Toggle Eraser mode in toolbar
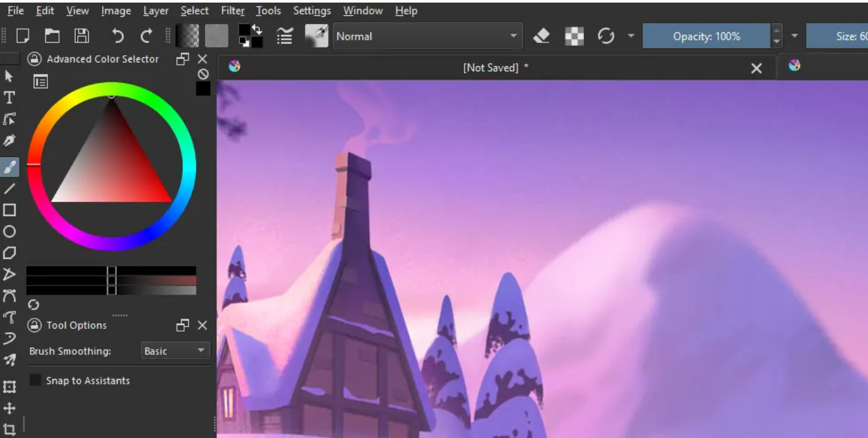This screenshot has height=438, width=868. (x=542, y=36)
